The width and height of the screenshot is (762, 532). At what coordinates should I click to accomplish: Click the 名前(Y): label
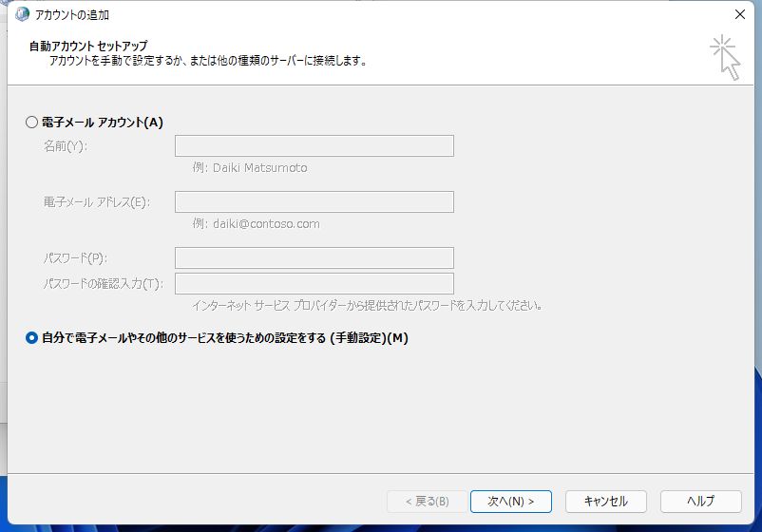click(66, 146)
